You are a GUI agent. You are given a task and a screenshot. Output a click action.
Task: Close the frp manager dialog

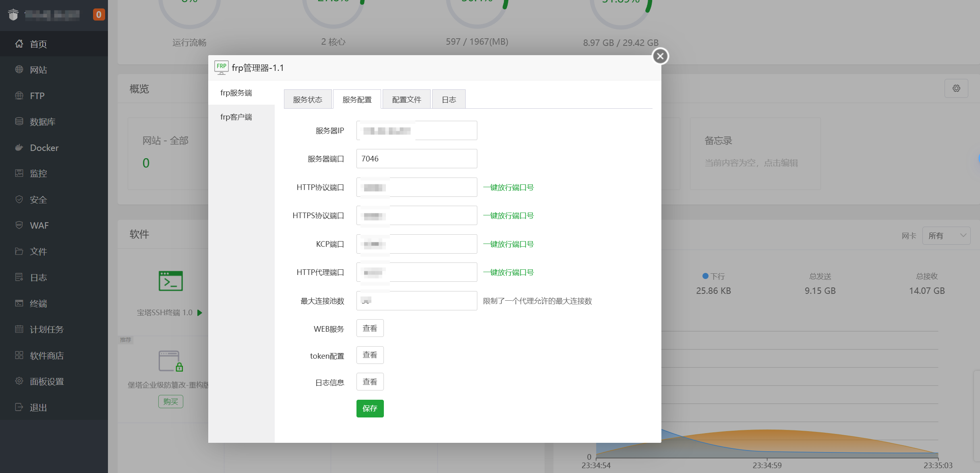(660, 56)
